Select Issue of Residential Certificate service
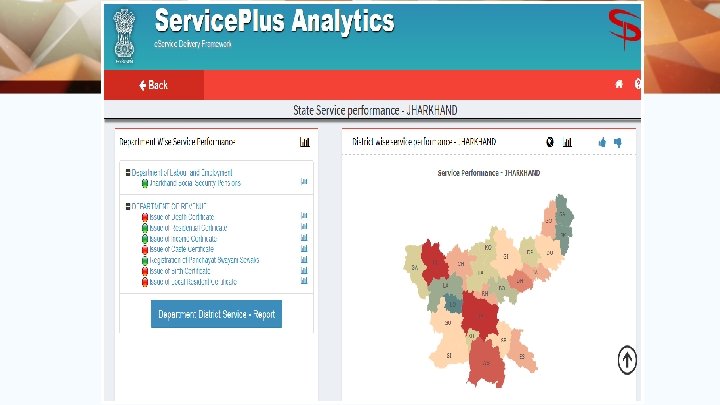720x405 pixels. [x=188, y=228]
